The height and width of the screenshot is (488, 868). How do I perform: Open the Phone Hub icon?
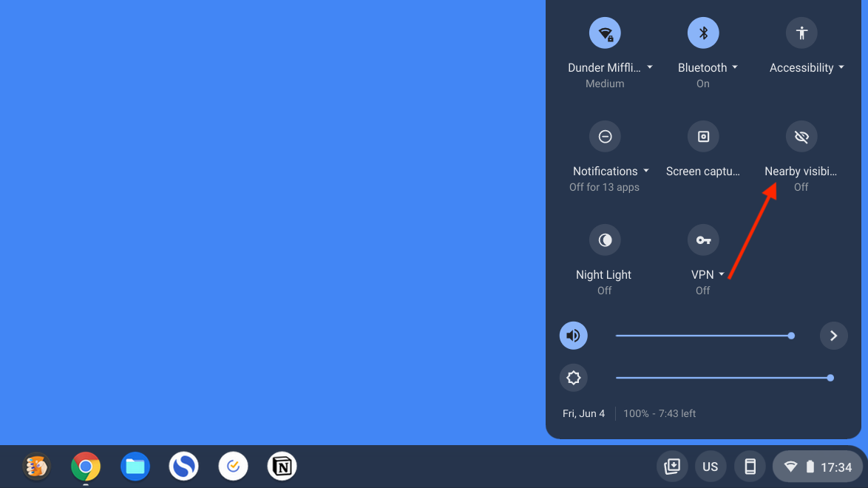tap(750, 467)
